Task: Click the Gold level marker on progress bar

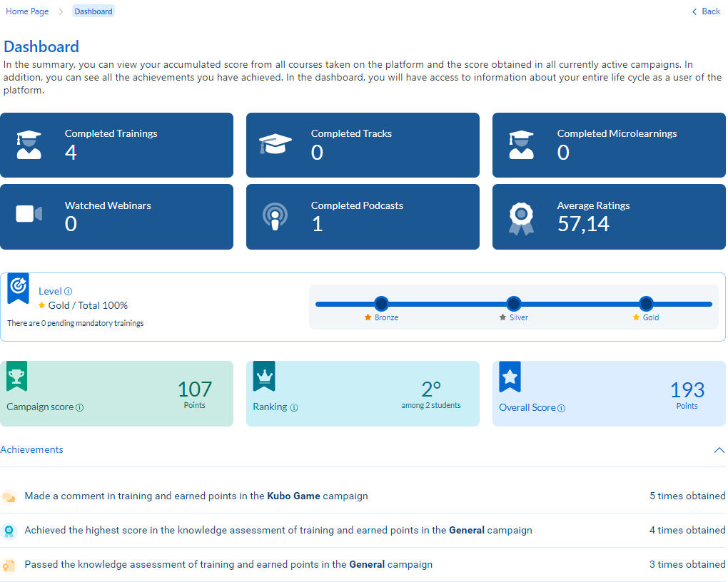Action: point(646,304)
